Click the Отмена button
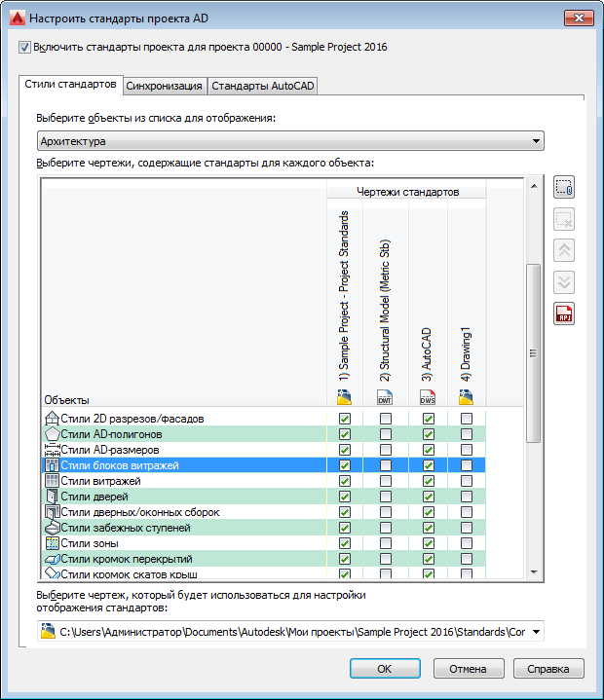Viewport: 604px width, 700px height. 469,669
